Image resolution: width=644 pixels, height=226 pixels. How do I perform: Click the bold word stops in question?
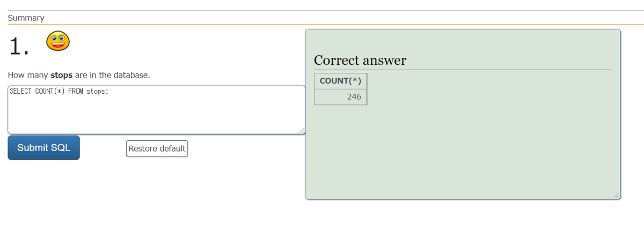pyautogui.click(x=61, y=75)
